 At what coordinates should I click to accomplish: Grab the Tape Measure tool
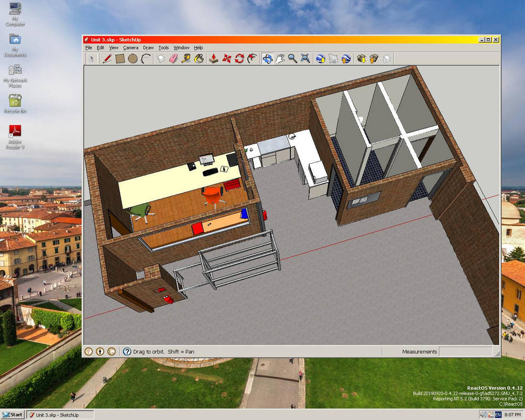click(x=185, y=59)
